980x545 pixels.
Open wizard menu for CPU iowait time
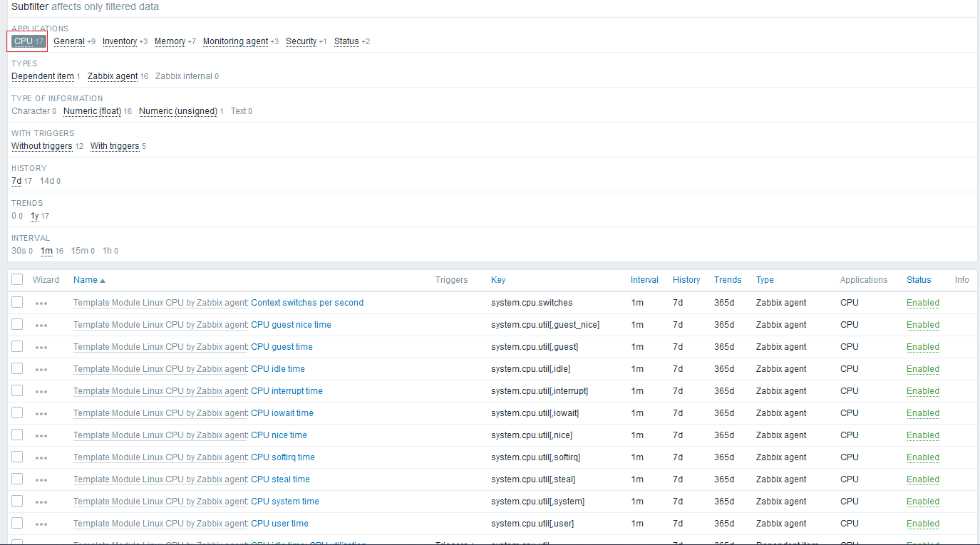point(41,412)
